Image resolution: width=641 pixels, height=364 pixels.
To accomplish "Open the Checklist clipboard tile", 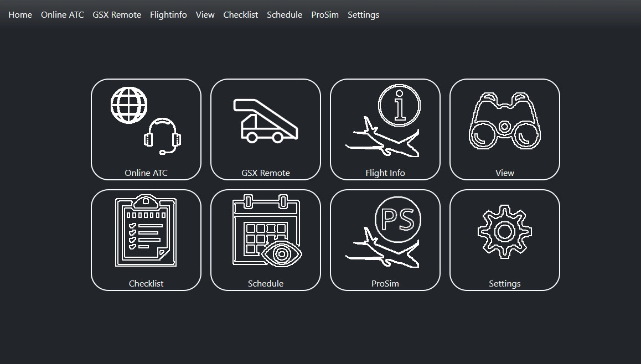I will click(146, 240).
